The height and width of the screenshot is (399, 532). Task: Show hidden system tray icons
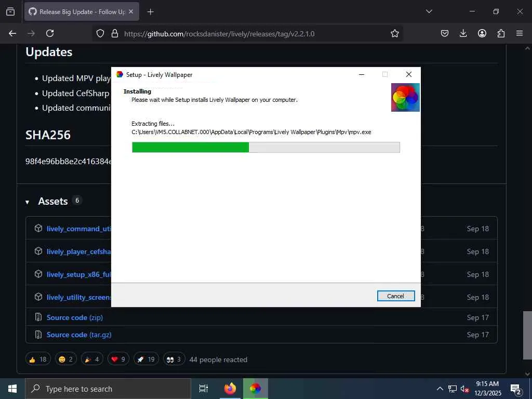440,389
